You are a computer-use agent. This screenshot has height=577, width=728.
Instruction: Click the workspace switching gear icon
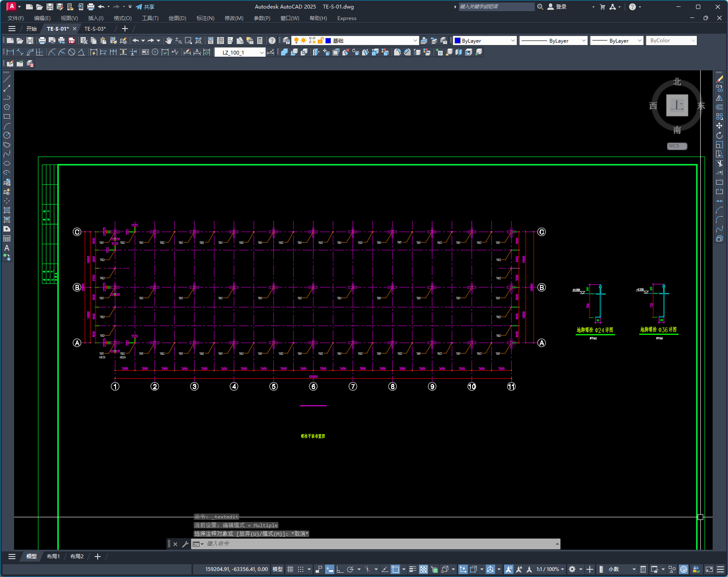tap(572, 569)
